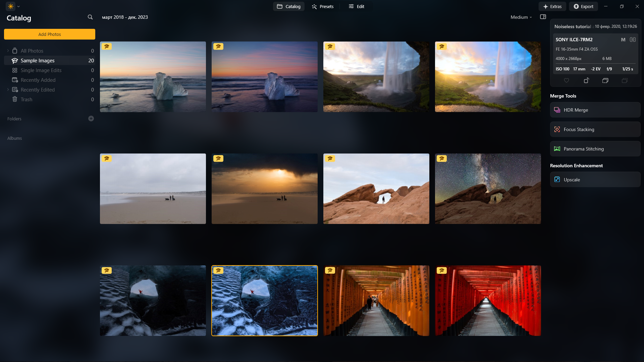Image resolution: width=644 pixels, height=362 pixels.
Task: Toggle the right side panel visibility icon
Action: coord(543,17)
